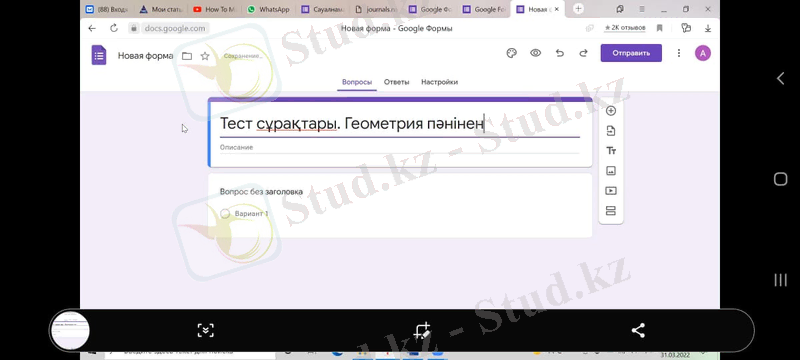Switch to the Сауалнама browser tab

coord(322,9)
